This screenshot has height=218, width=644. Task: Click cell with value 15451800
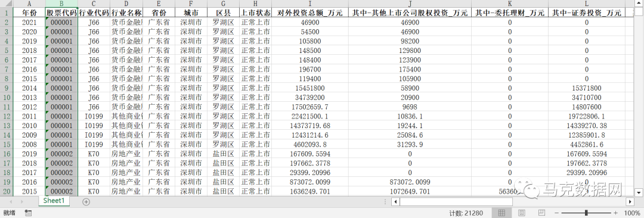[x=310, y=88]
